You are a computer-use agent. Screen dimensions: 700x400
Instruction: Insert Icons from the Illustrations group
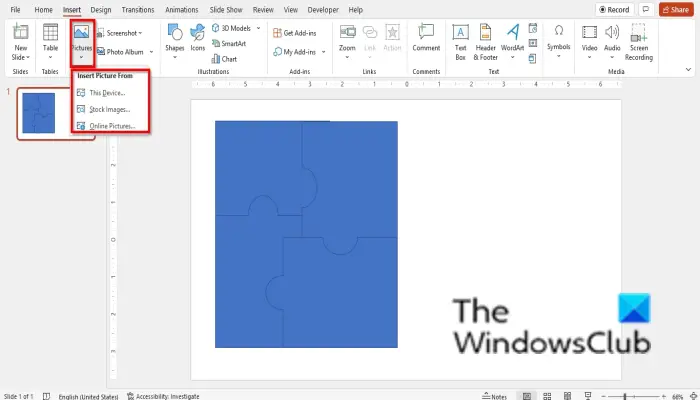pyautogui.click(x=197, y=38)
